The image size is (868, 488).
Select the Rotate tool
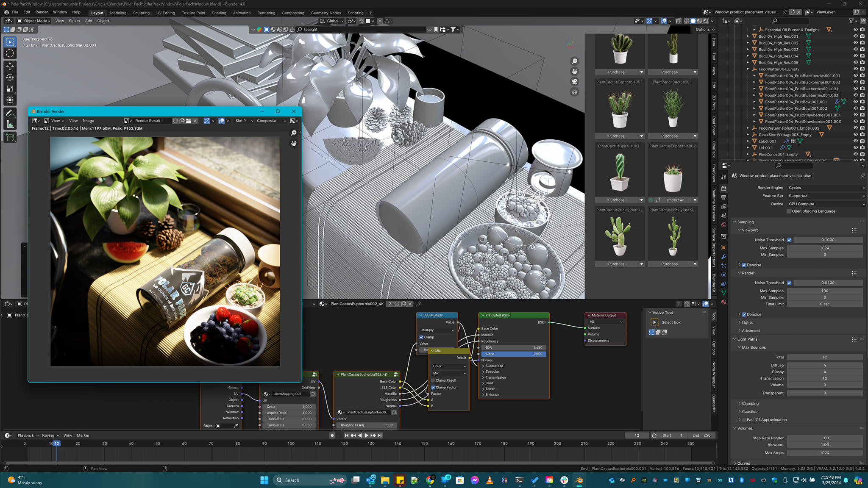click(10, 78)
